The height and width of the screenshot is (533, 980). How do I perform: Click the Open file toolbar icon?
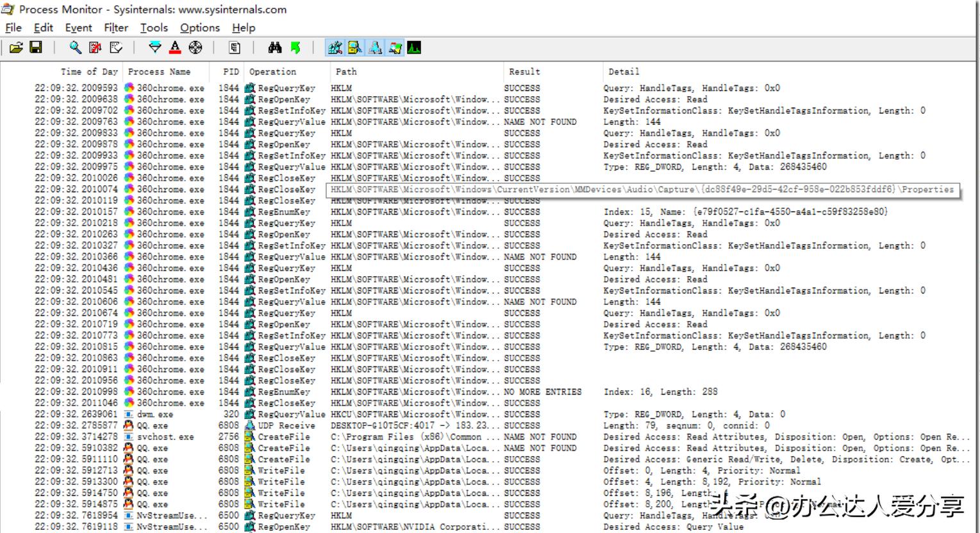16,48
